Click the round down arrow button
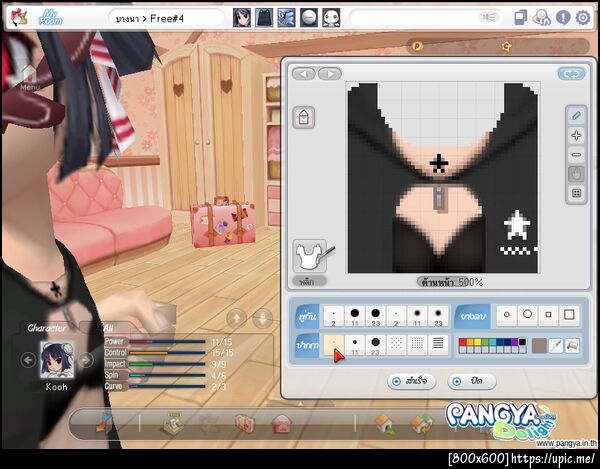 [262, 318]
